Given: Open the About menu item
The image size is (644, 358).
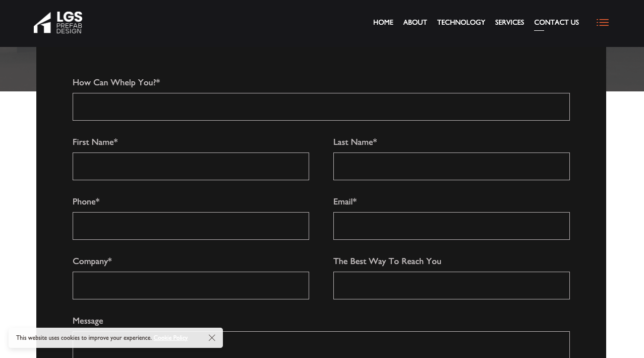Looking at the screenshot, I should pyautogui.click(x=415, y=23).
